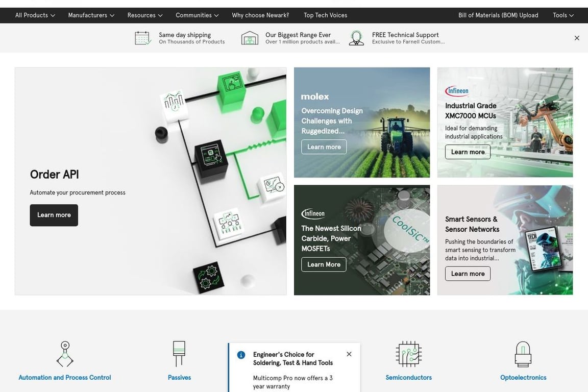Click 'Automate your procurement process' text
This screenshot has width=588, height=392.
(78, 192)
